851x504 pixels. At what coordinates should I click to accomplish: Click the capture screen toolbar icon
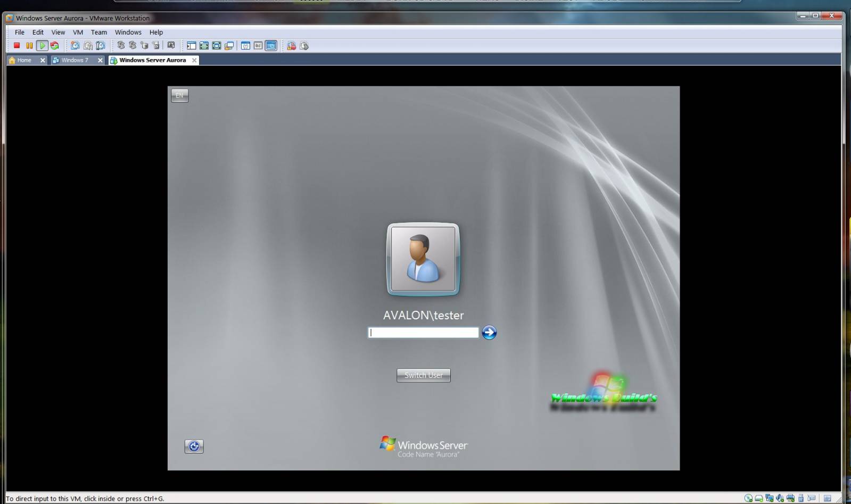[171, 46]
